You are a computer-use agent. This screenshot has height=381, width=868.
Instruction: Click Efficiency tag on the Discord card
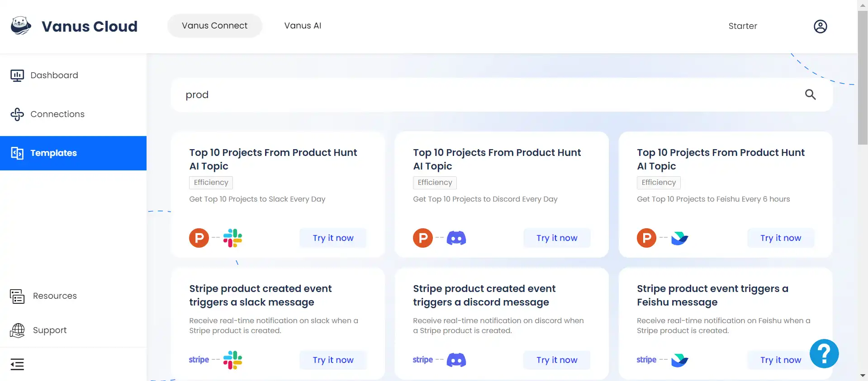point(435,183)
